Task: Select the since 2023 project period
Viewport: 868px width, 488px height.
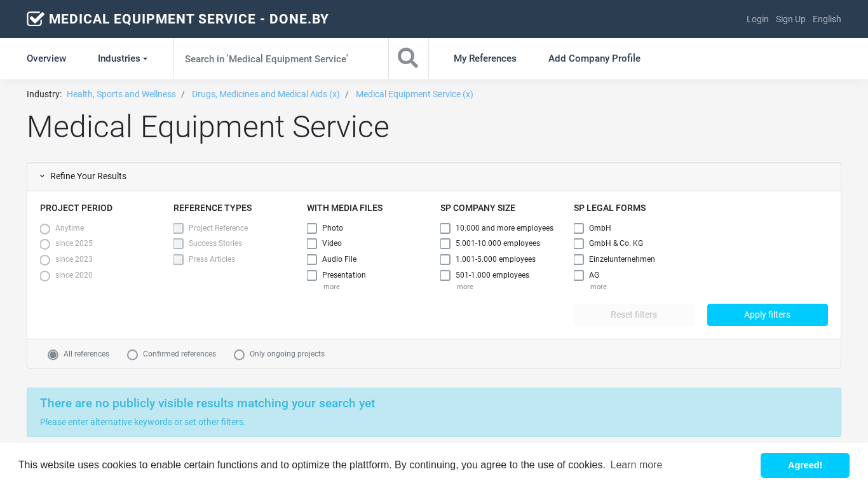Action: pyautogui.click(x=45, y=260)
